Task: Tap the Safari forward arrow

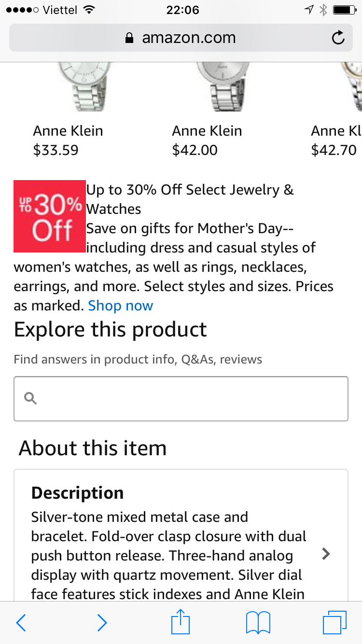Action: (x=102, y=623)
